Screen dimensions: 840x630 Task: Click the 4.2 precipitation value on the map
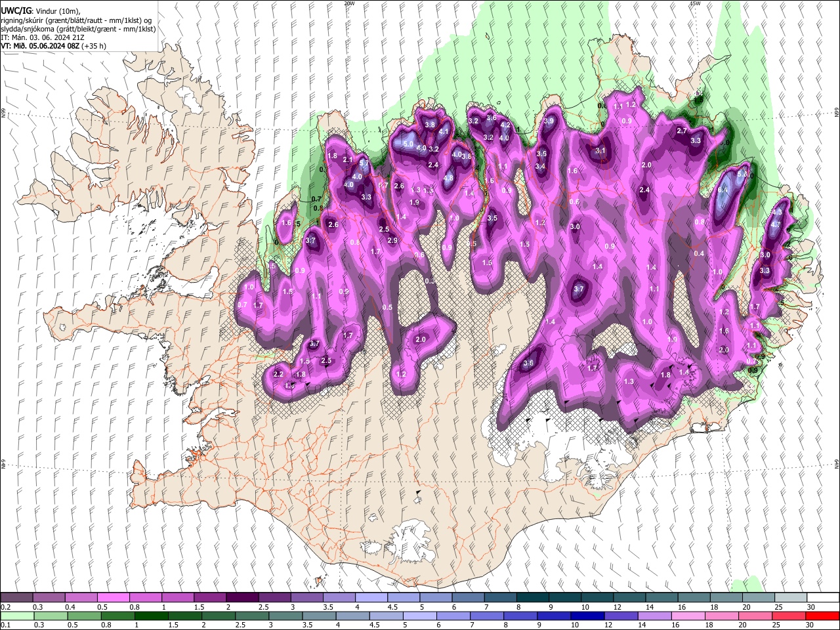point(505,125)
